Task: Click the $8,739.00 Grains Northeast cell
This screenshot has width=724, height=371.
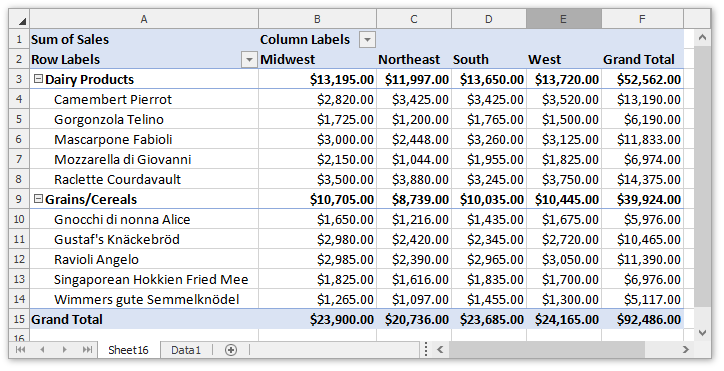Action: coord(414,199)
